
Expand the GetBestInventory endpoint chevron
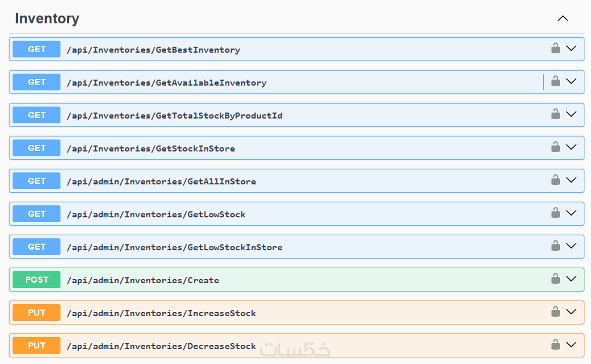(x=571, y=48)
